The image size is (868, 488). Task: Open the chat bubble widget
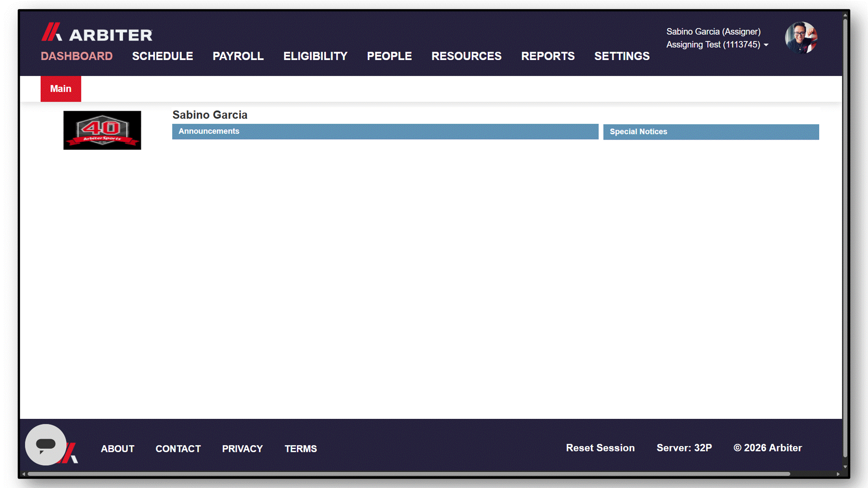tap(46, 445)
